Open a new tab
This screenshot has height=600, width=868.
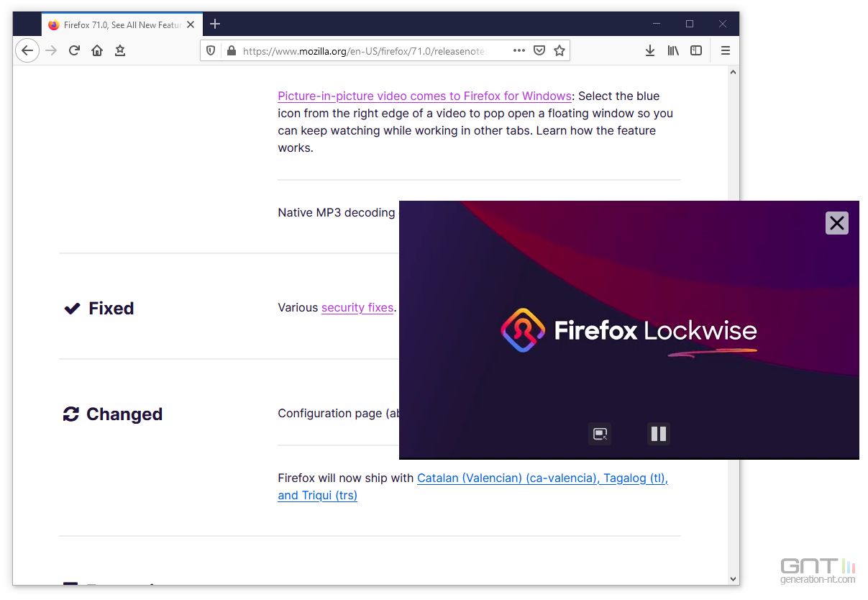click(x=215, y=24)
